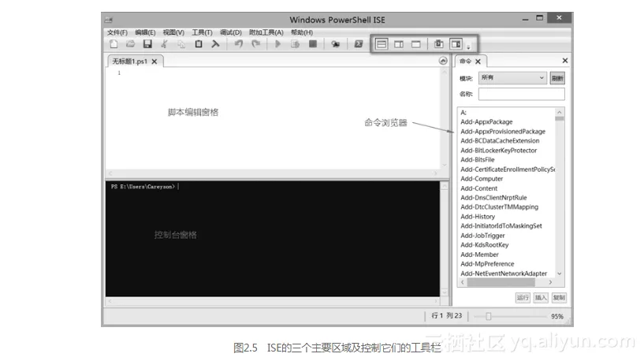Close the 命令 tab with its X

pos(478,61)
